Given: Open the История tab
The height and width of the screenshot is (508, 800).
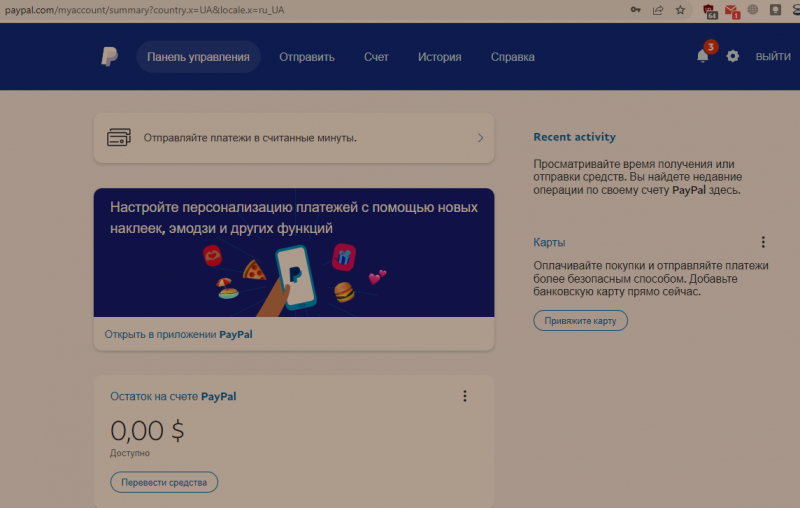Looking at the screenshot, I should 439,57.
